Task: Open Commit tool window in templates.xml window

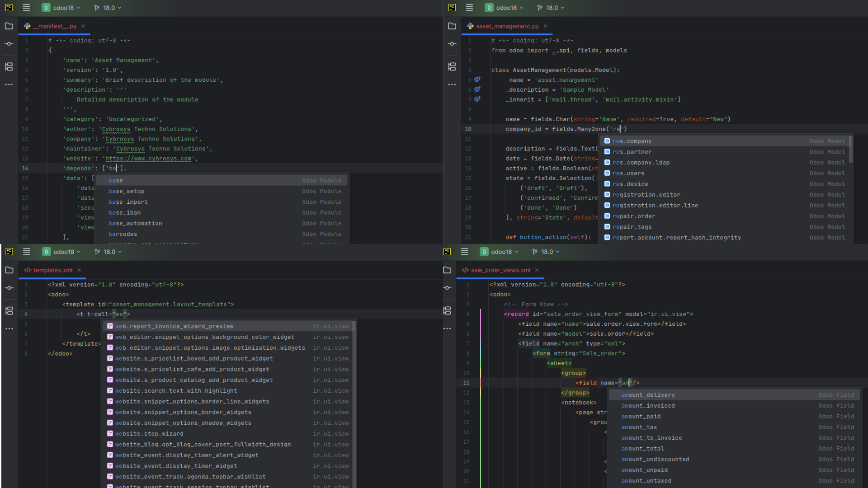Action: pos(9,288)
